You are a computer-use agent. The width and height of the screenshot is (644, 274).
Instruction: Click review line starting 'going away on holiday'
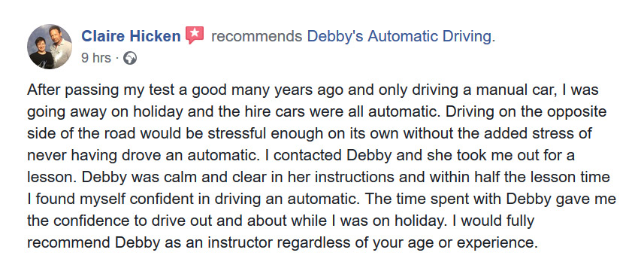pos(316,112)
